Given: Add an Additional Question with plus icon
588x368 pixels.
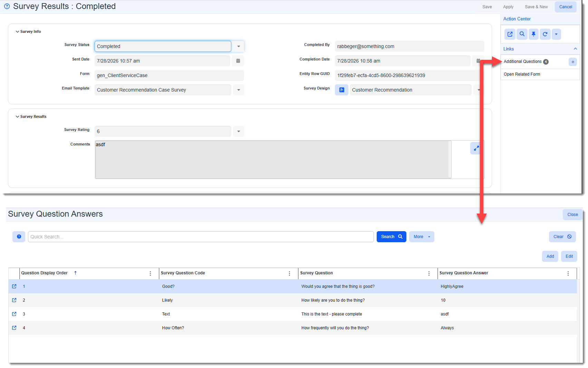Looking at the screenshot, I should click(573, 62).
